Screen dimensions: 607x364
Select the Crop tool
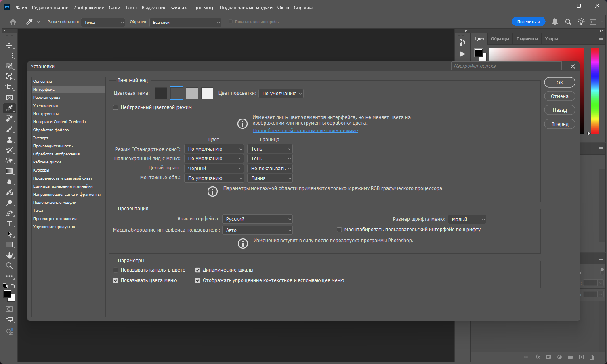point(9,87)
